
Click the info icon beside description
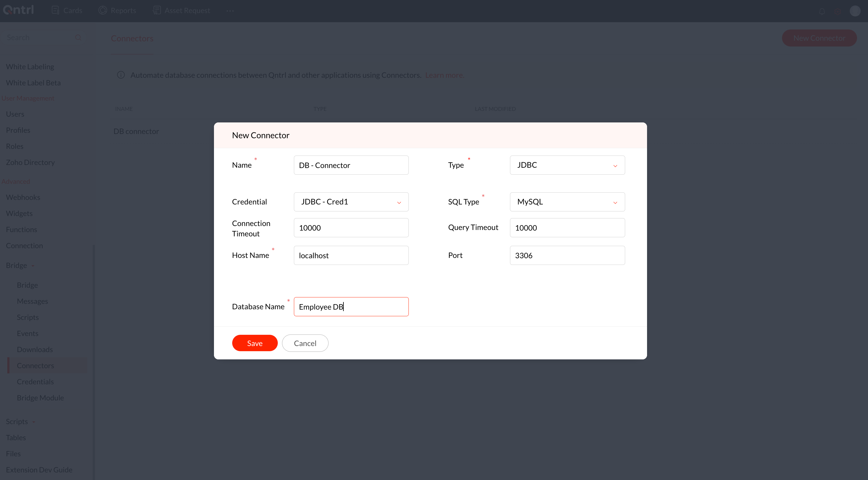(121, 75)
